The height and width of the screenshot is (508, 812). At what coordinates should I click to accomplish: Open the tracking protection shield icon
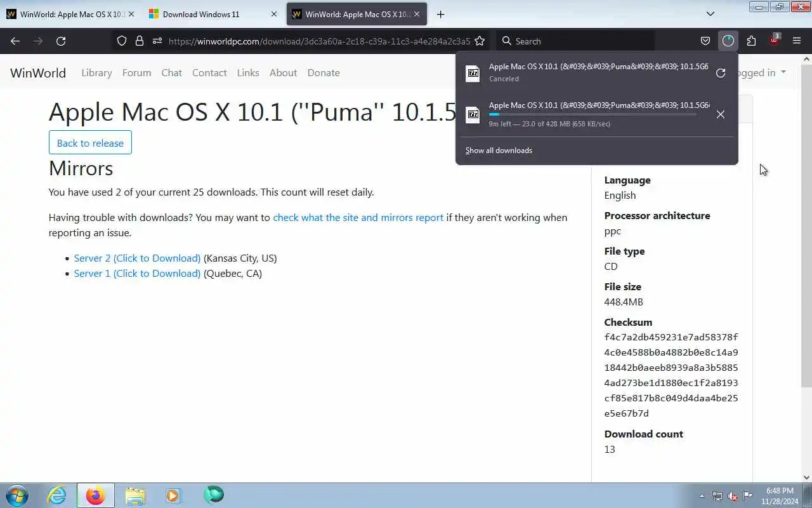click(x=122, y=41)
